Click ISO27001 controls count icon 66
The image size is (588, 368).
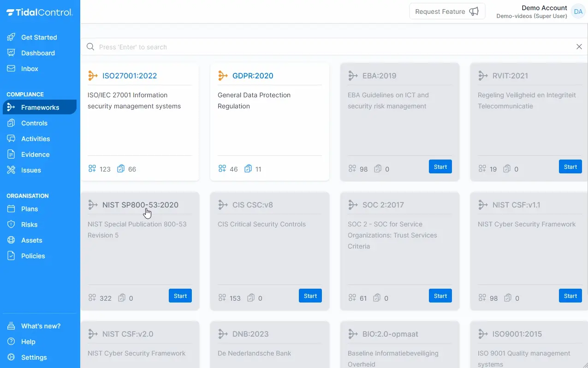tap(121, 169)
